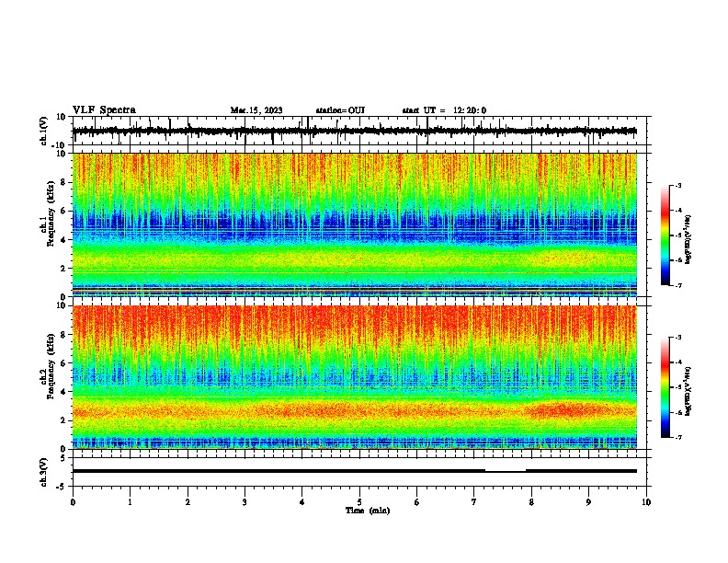Click the ch.1 spectrogram color scale bar

point(665,236)
